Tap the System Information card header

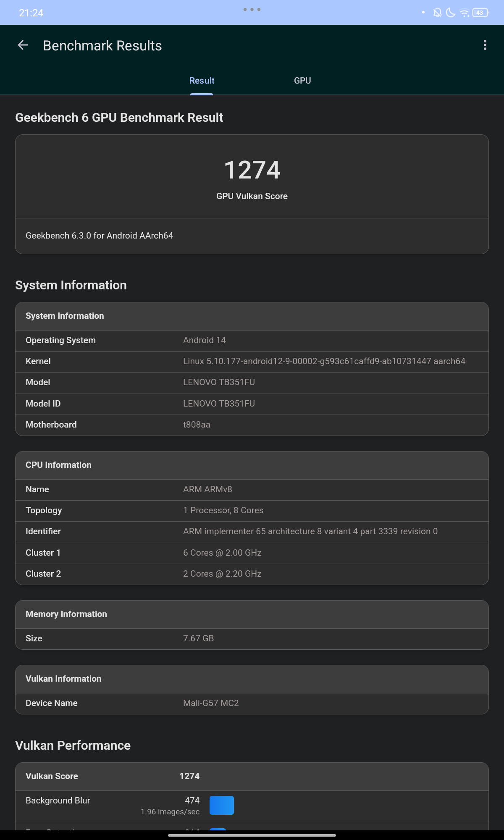252,316
